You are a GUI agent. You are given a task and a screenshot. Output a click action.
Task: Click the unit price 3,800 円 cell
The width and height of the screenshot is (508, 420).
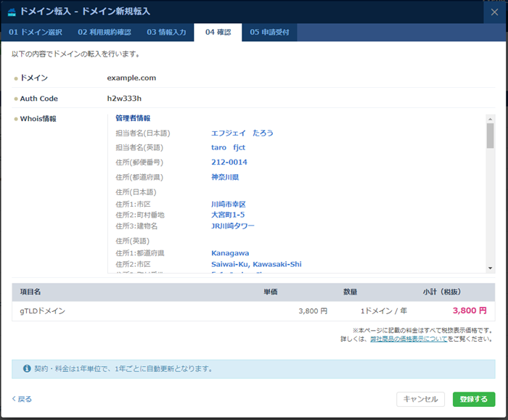313,311
